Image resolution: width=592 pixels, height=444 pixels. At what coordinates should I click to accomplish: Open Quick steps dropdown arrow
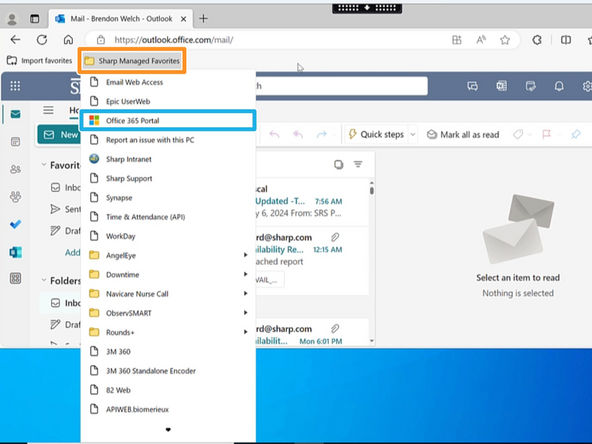(x=413, y=134)
